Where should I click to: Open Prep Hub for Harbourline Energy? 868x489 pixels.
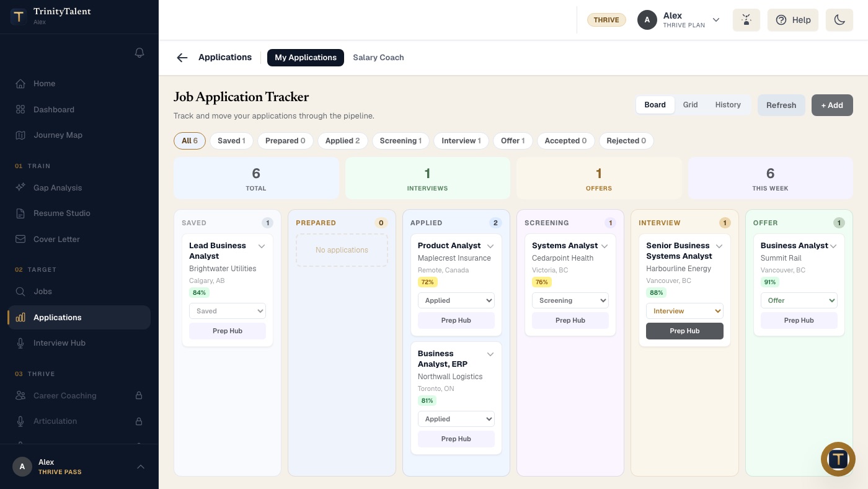684,331
